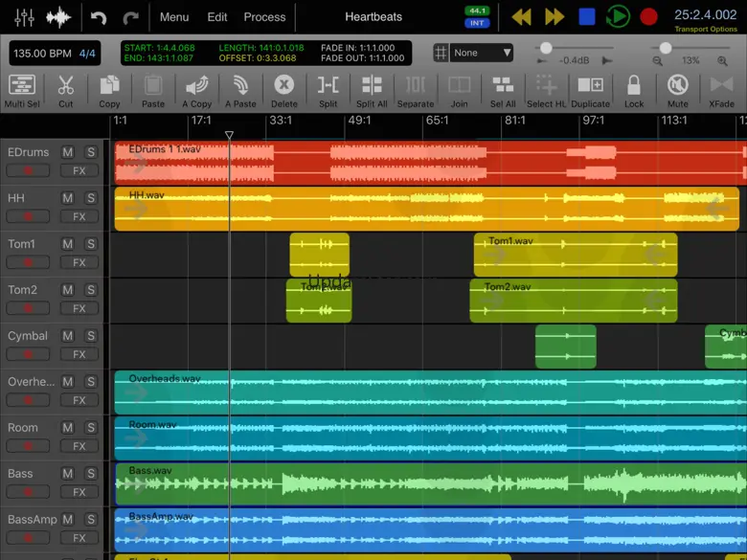Change the 4/4 time signature
Viewport: 747px width, 560px height.
pyautogui.click(x=87, y=54)
